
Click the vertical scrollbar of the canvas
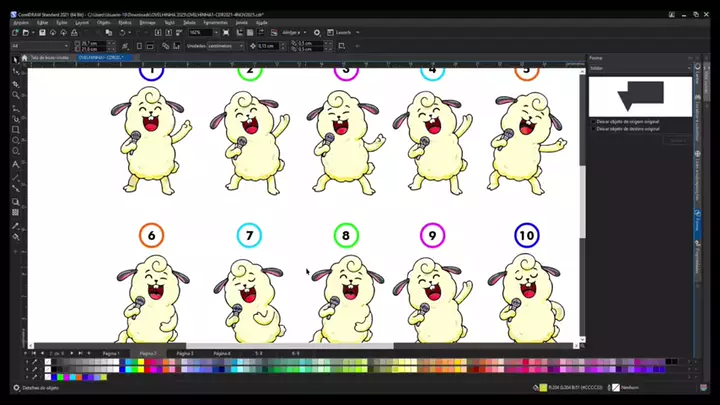pyautogui.click(x=583, y=200)
